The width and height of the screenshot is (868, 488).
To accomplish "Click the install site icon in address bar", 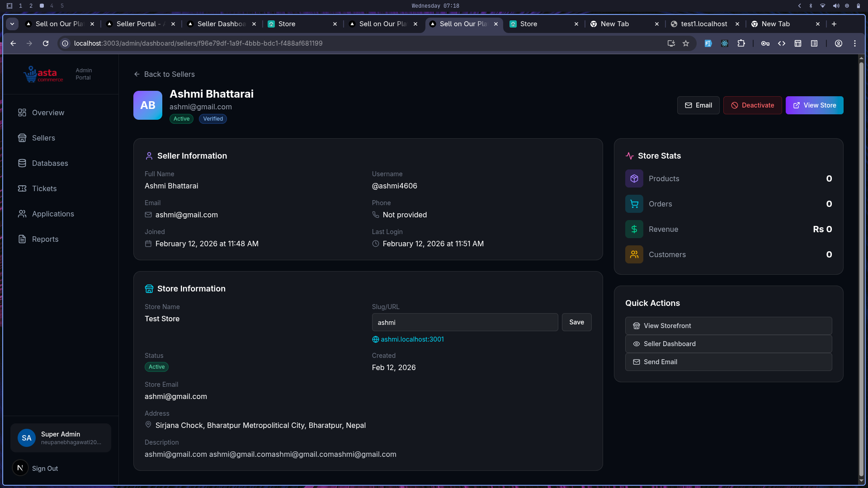I will click(x=672, y=43).
